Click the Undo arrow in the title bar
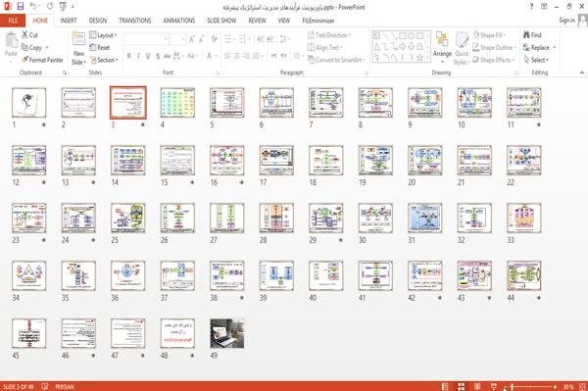The height and width of the screenshot is (391, 588). (x=33, y=7)
